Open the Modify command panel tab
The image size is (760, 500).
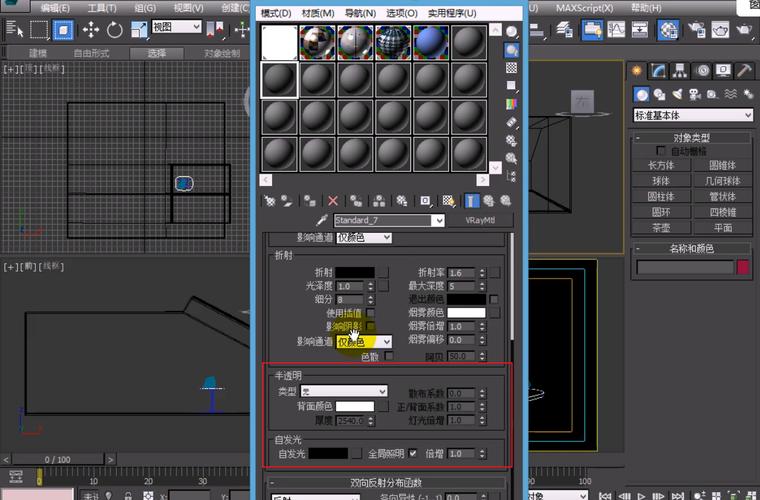coord(658,71)
